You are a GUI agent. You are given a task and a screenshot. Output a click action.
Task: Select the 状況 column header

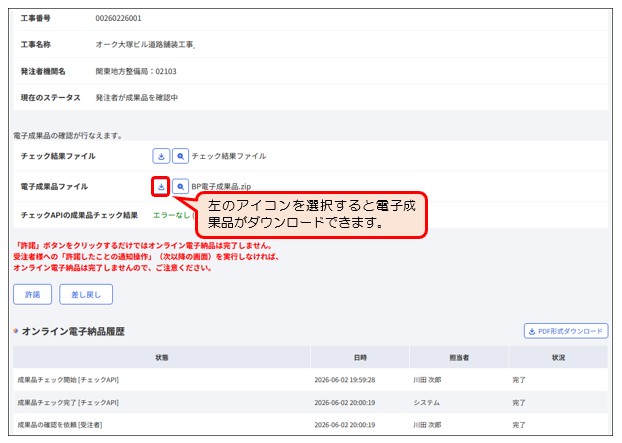559,357
